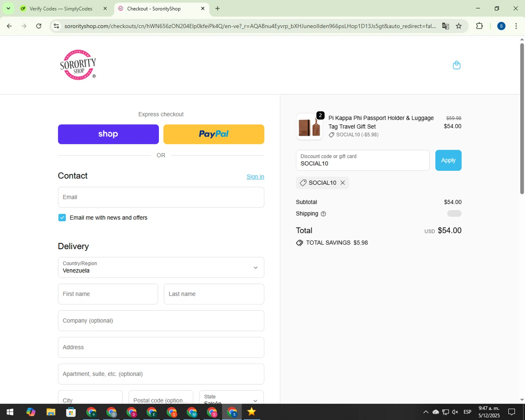Open the Chrome profile S avatar
The height and width of the screenshot is (420, 525).
coord(501,26)
